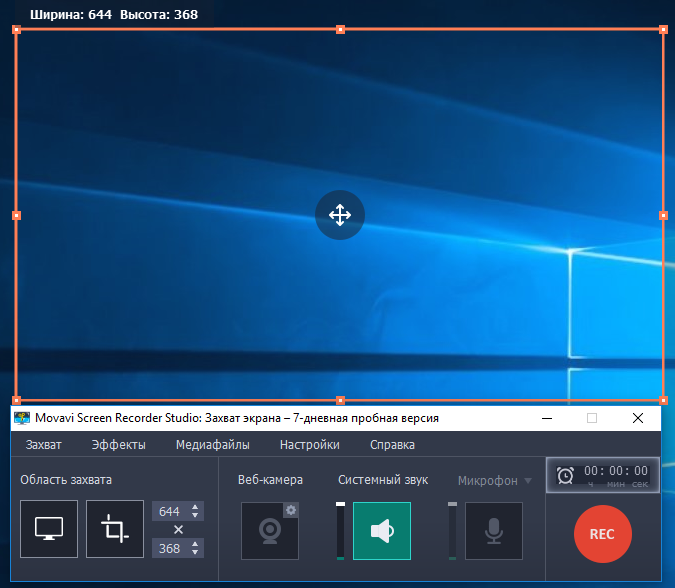Viewport: 675px width, 588px height.
Task: Open the Захват menu
Action: [x=43, y=445]
